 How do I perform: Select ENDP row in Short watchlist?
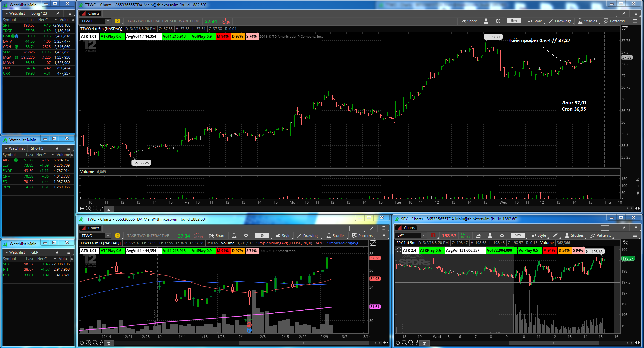pyautogui.click(x=39, y=171)
